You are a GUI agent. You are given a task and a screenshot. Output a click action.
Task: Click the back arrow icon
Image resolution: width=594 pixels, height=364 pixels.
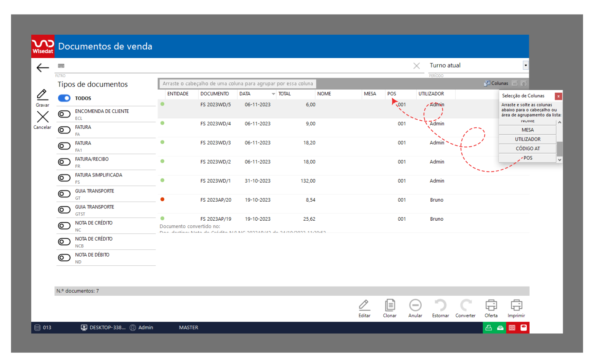tap(43, 68)
